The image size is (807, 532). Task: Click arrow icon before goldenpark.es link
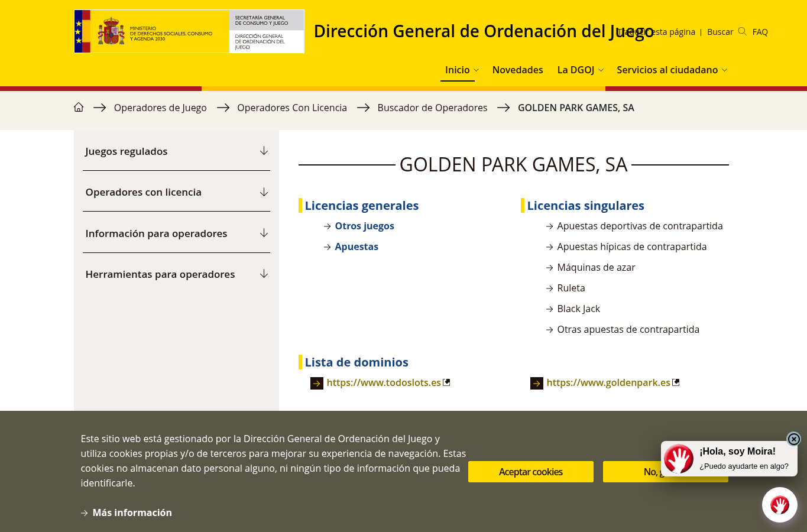(x=537, y=384)
